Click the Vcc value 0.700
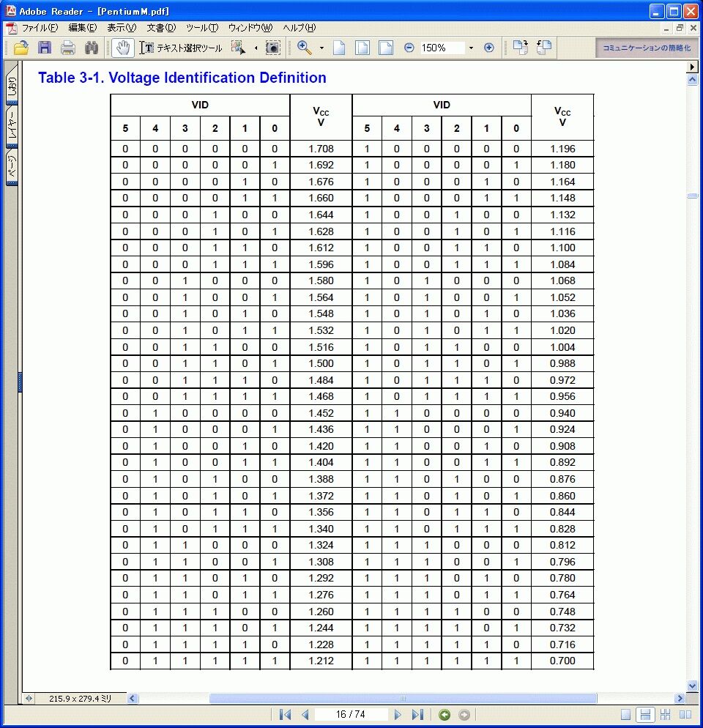Image resolution: width=703 pixels, height=728 pixels. (x=562, y=661)
